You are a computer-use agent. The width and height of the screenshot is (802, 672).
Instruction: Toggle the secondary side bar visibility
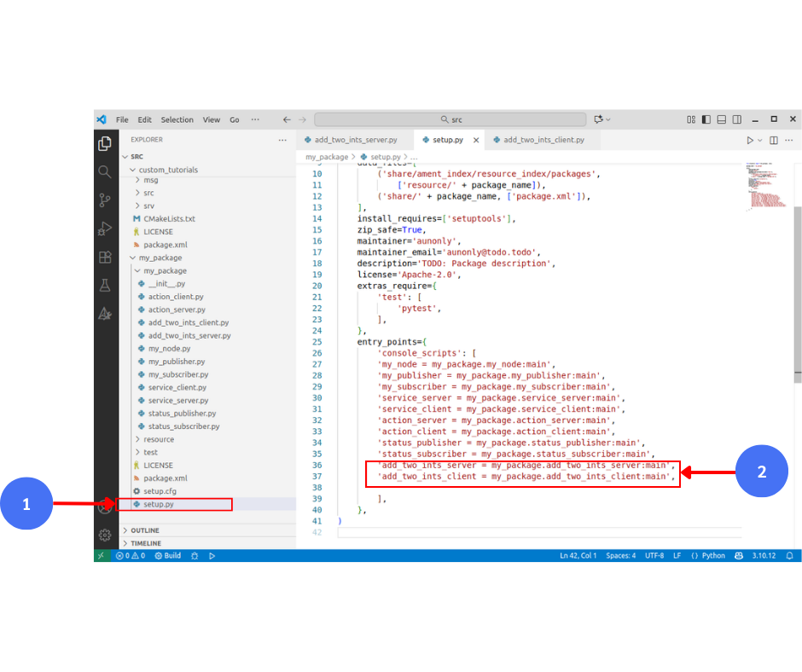pyautogui.click(x=736, y=119)
